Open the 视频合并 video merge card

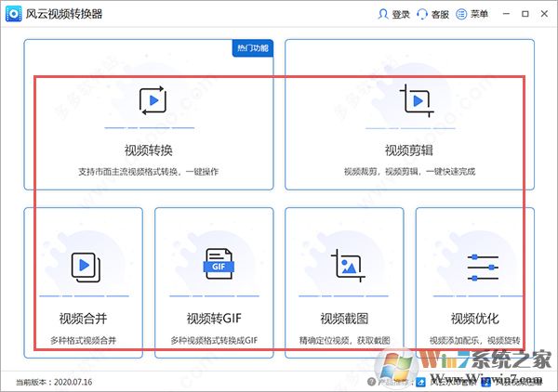click(x=84, y=282)
